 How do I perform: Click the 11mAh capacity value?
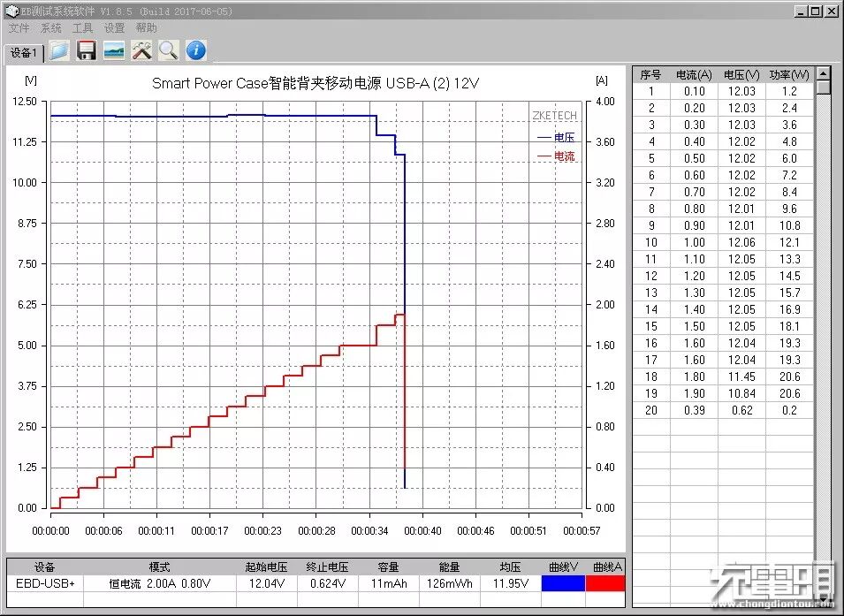389,583
